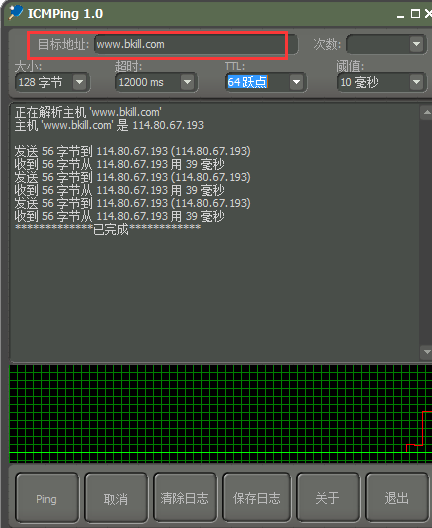Click the log scrollbar down arrow
The height and width of the screenshot is (528, 432).
(x=427, y=352)
